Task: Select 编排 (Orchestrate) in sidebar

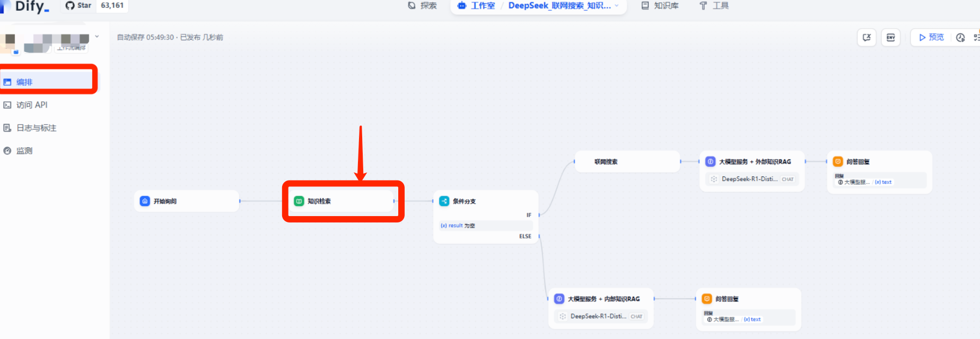Action: tap(48, 82)
